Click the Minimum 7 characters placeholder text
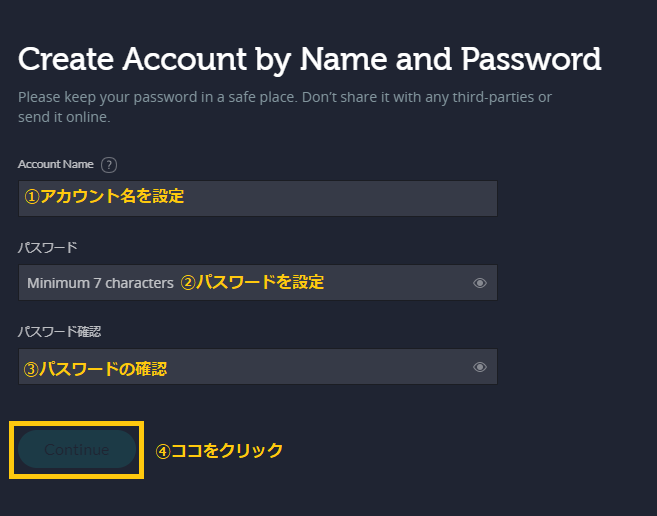Screen dimensions: 657x516 tap(100, 283)
